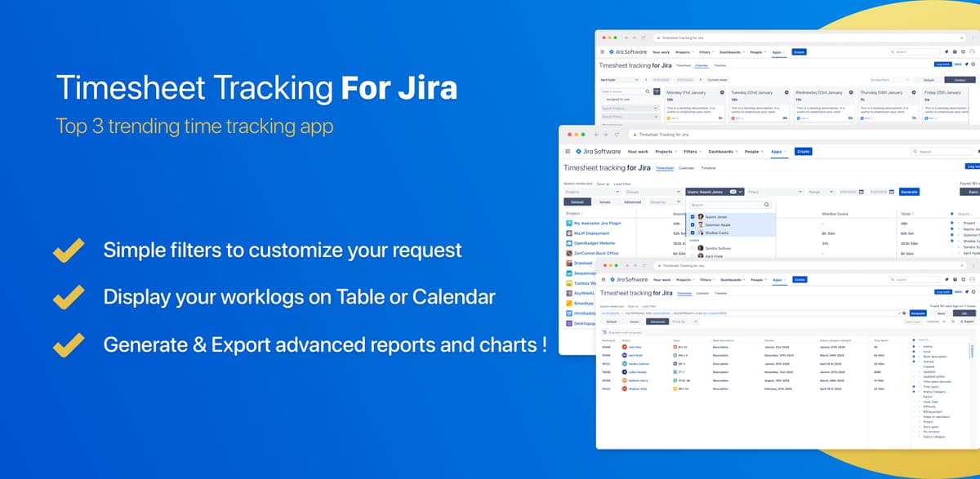Open the Users: Naomi Jones dropdown

715,192
